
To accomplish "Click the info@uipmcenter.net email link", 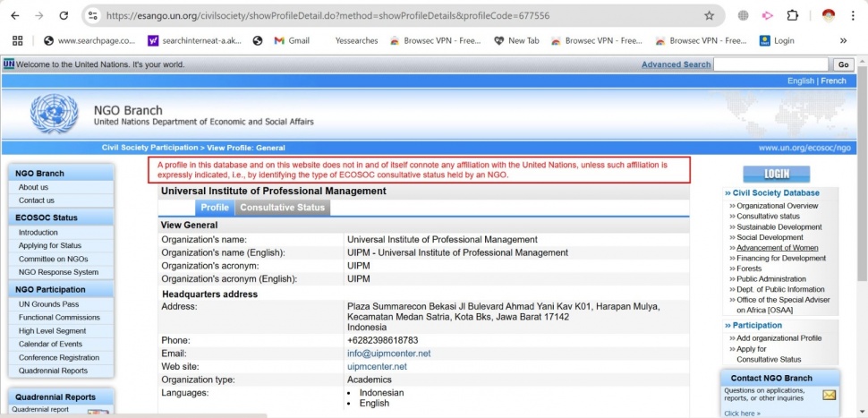I will pos(388,354).
